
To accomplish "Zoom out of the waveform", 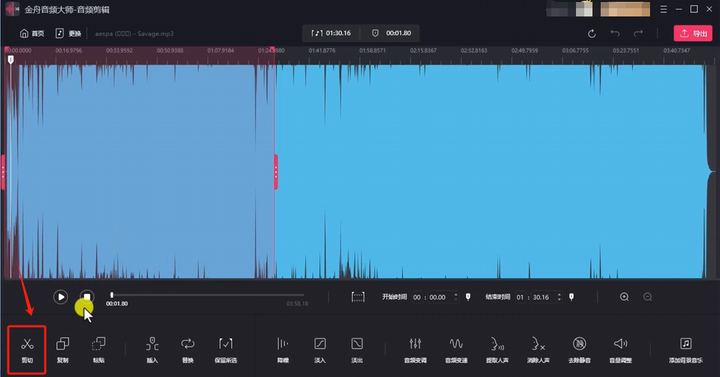I will point(647,297).
